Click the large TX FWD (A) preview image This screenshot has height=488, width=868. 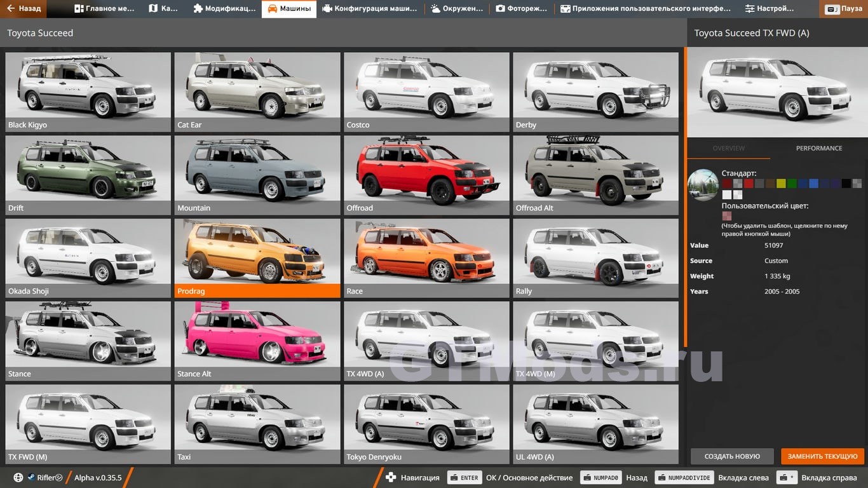[x=777, y=91]
